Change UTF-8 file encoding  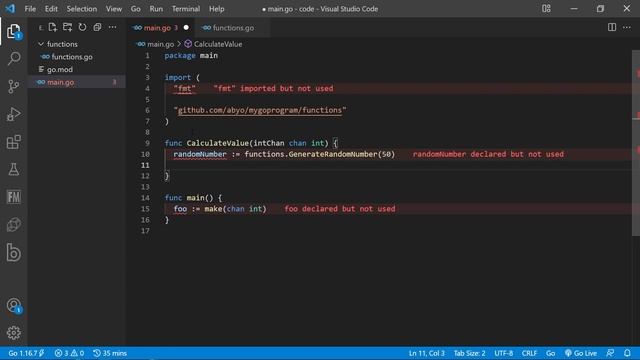pos(504,353)
